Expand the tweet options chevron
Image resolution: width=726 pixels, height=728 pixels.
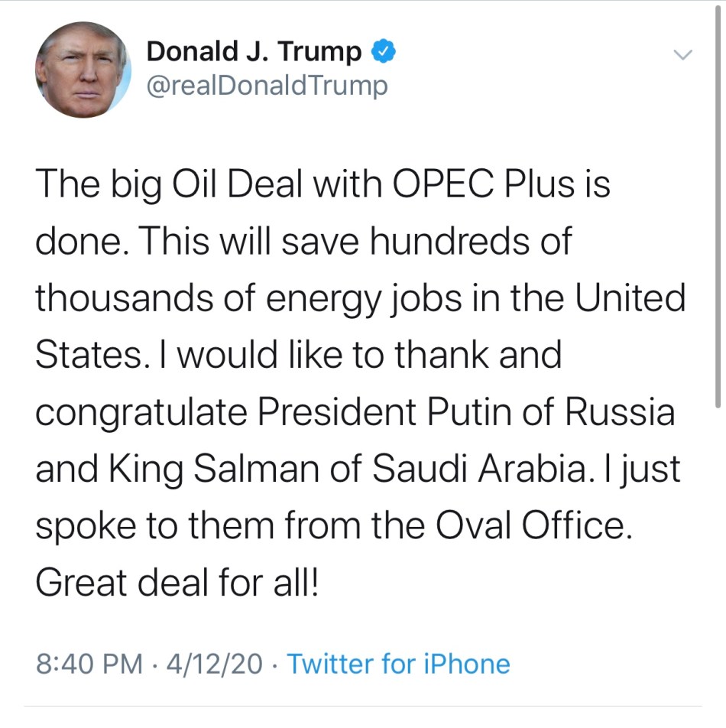[x=682, y=55]
